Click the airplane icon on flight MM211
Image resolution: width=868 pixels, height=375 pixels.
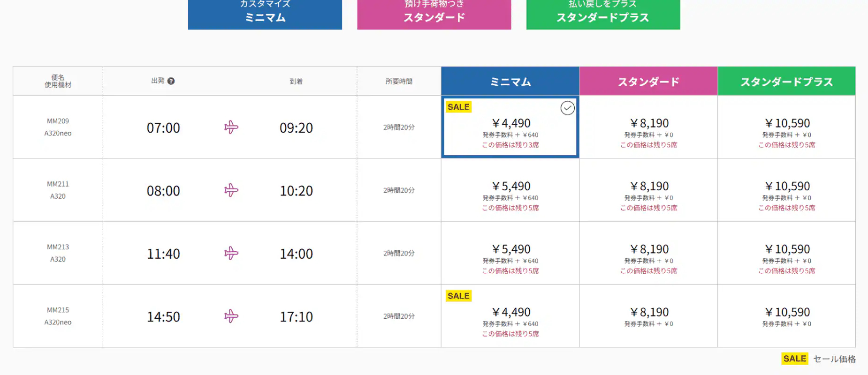click(231, 190)
